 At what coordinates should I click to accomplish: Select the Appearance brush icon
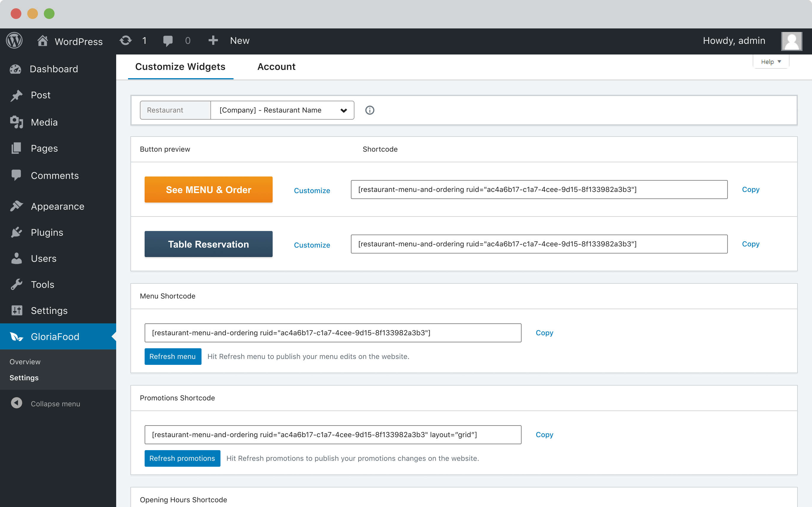(x=16, y=206)
